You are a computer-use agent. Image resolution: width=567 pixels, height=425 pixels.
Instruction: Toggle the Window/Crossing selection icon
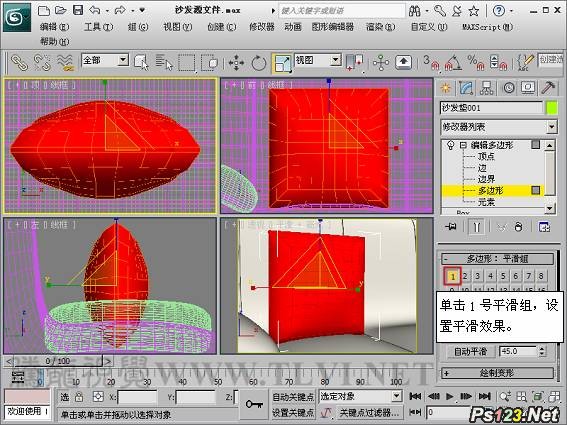click(x=209, y=62)
